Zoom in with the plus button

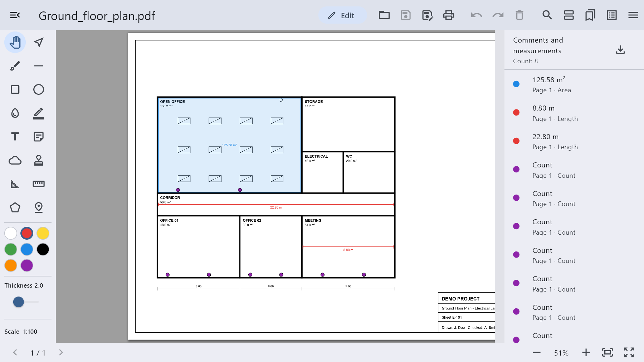[586, 352]
